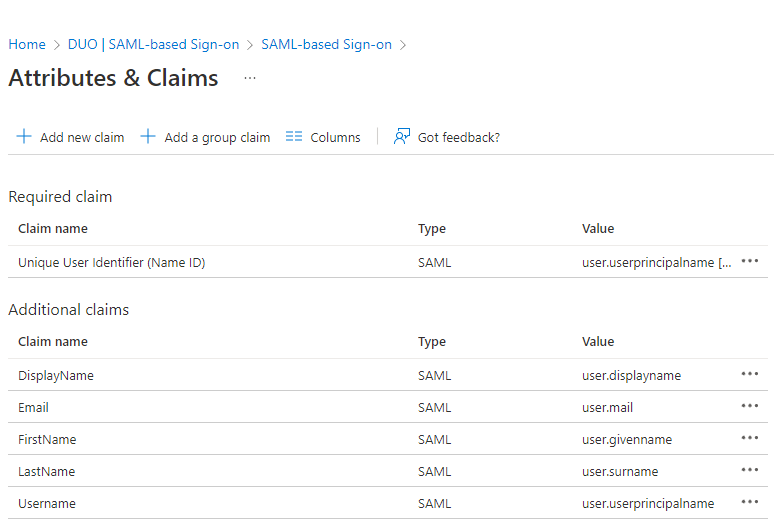Navigate to DUO | SAML-based Sign-on breadcrumb
Image resolution: width=774 pixels, height=523 pixels.
click(x=153, y=44)
